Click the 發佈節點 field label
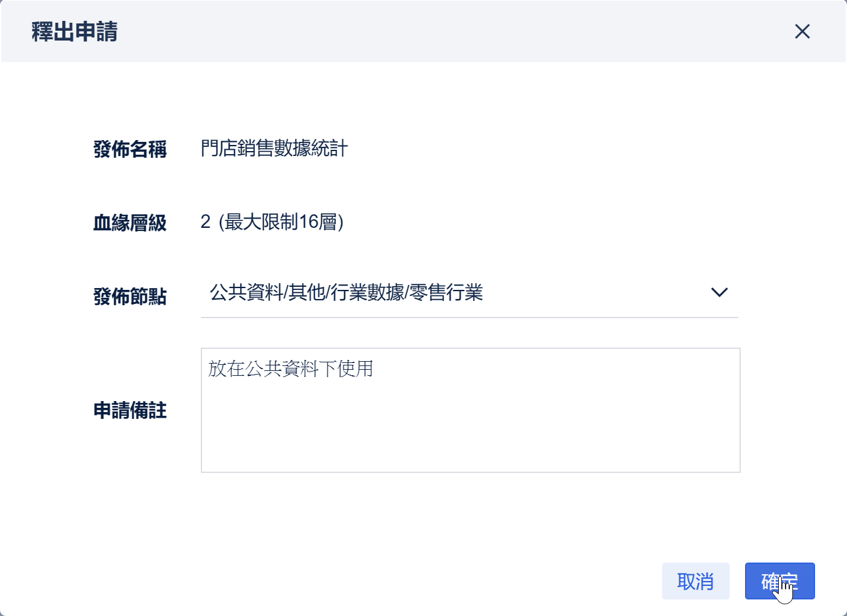Image resolution: width=847 pixels, height=616 pixels. (130, 296)
